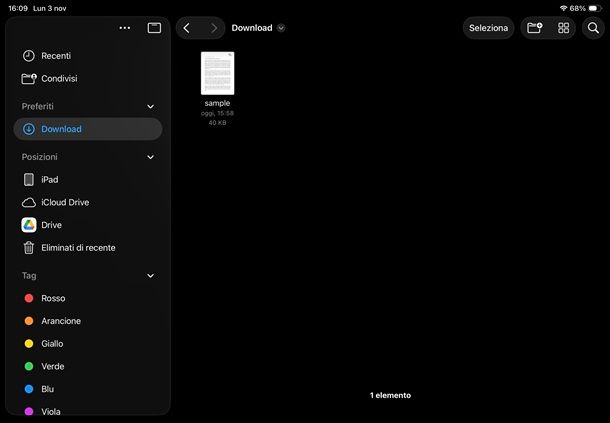Open the Download folder title dropdown
The height and width of the screenshot is (423, 610).
click(x=281, y=28)
